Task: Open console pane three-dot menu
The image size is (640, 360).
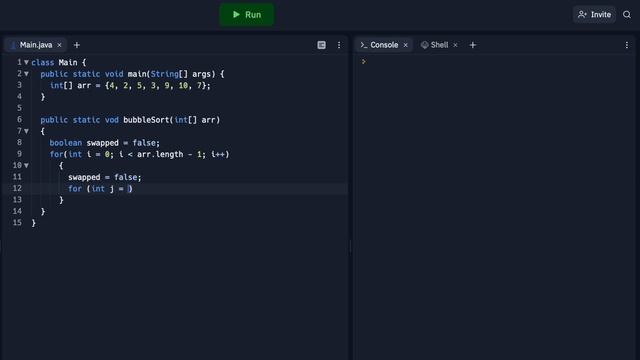Action: 627,45
